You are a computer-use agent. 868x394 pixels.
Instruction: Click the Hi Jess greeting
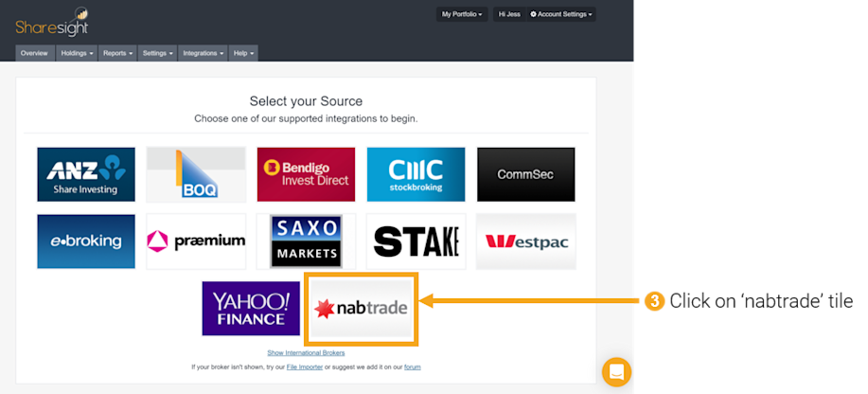(509, 14)
